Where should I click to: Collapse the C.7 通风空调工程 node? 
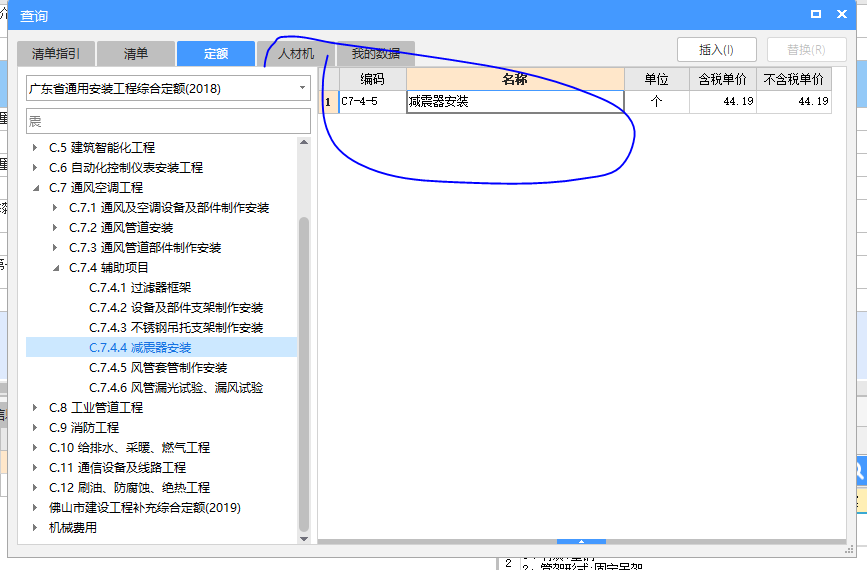35,188
